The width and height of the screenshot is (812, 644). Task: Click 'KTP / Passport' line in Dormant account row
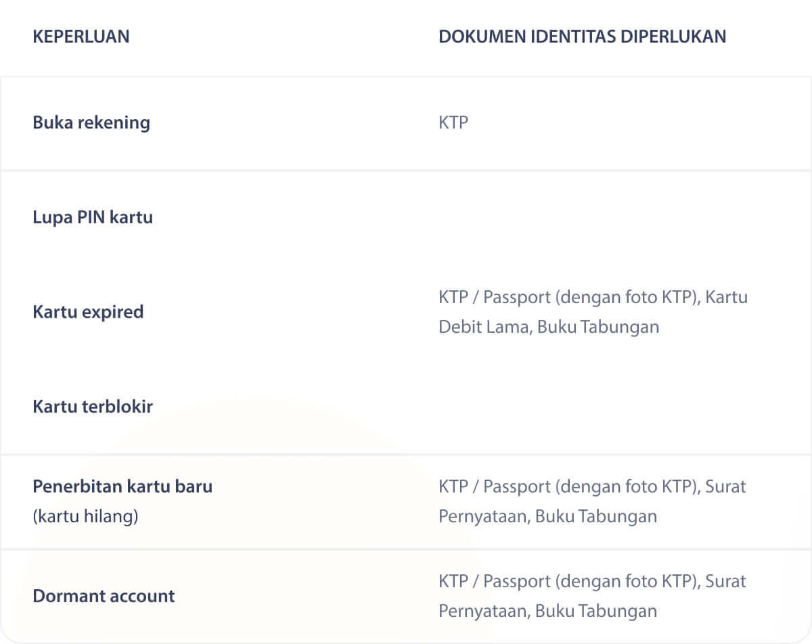(x=592, y=581)
